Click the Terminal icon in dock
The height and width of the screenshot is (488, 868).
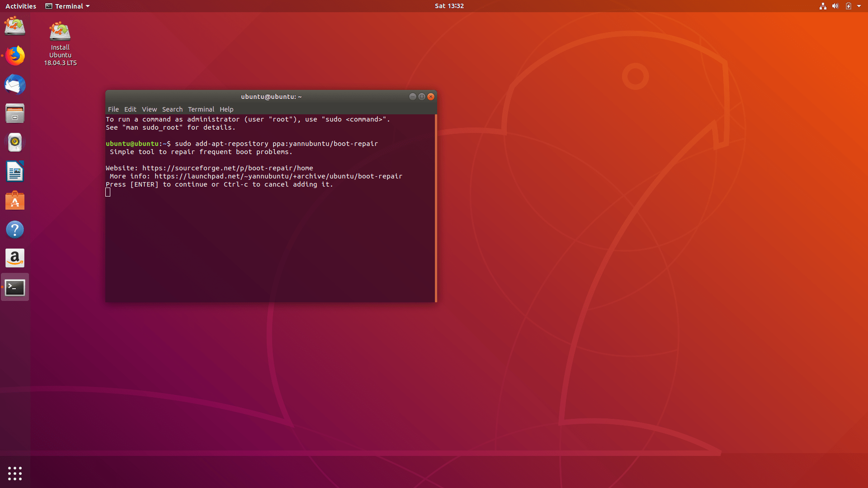coord(15,287)
